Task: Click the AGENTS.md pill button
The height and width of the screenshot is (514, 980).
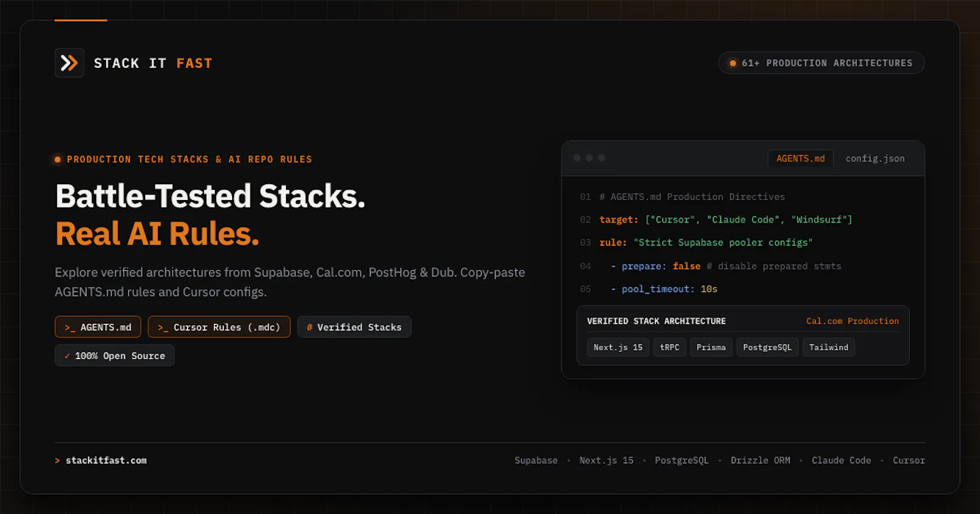Action: (x=98, y=327)
